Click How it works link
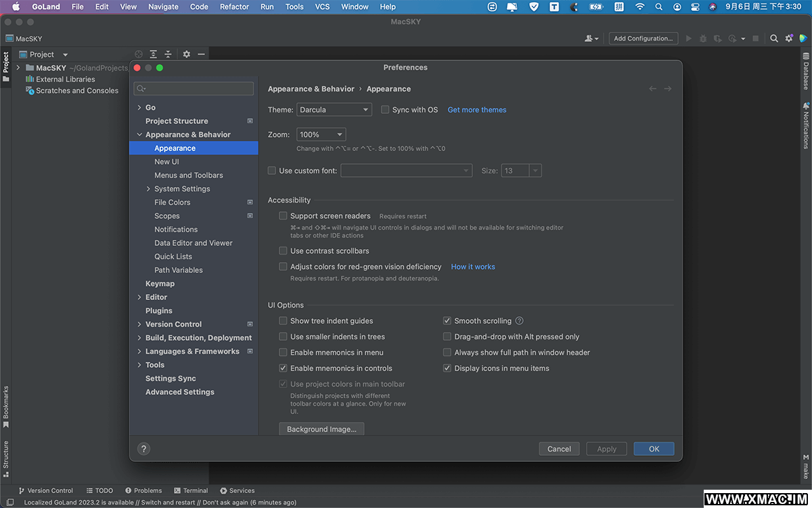This screenshot has width=812, height=508. 473,267
